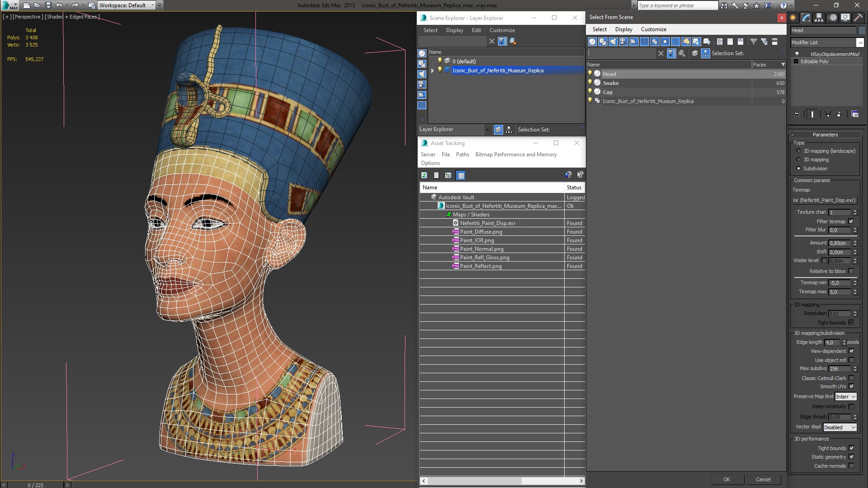
Task: Click Sort by Layer icon in Scene Explorer
Action: click(x=498, y=130)
